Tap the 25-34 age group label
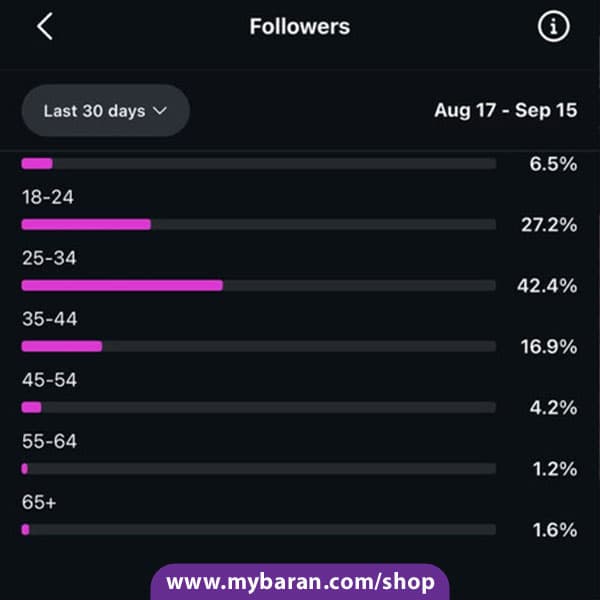Image resolution: width=600 pixels, height=600 pixels. coord(49,258)
